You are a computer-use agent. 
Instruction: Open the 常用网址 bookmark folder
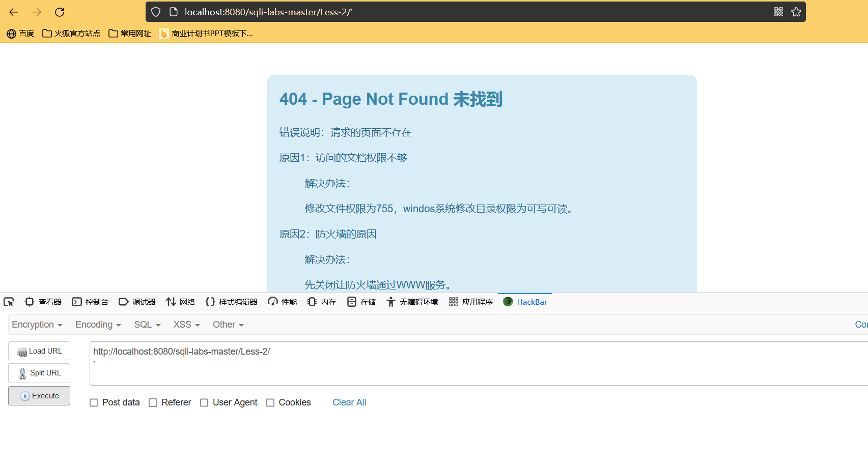130,34
